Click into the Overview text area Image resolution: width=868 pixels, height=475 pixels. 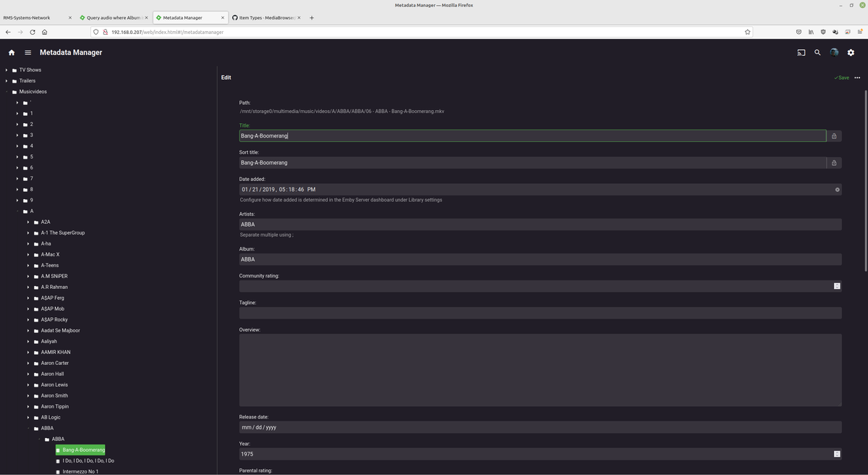click(540, 370)
